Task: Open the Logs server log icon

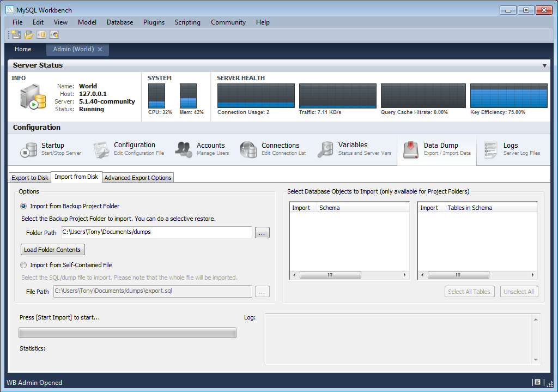Action: point(489,149)
